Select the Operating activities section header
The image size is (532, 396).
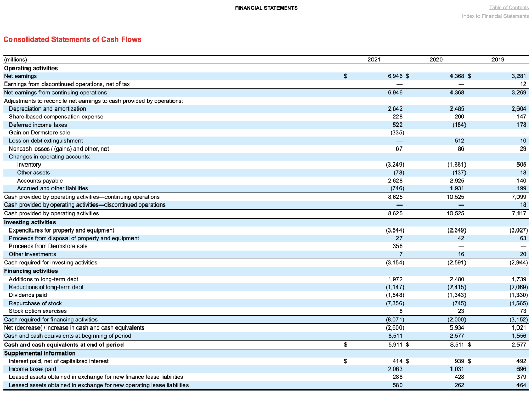(31, 68)
